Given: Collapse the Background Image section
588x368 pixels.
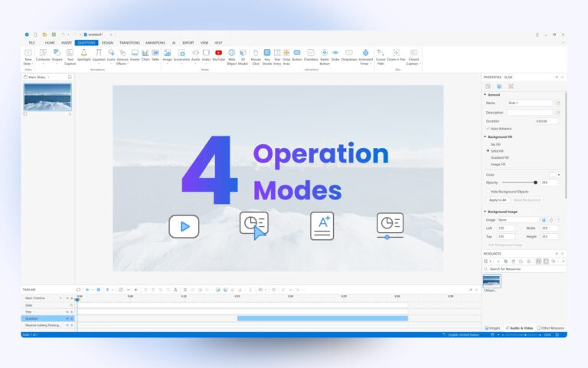Looking at the screenshot, I should tap(485, 212).
